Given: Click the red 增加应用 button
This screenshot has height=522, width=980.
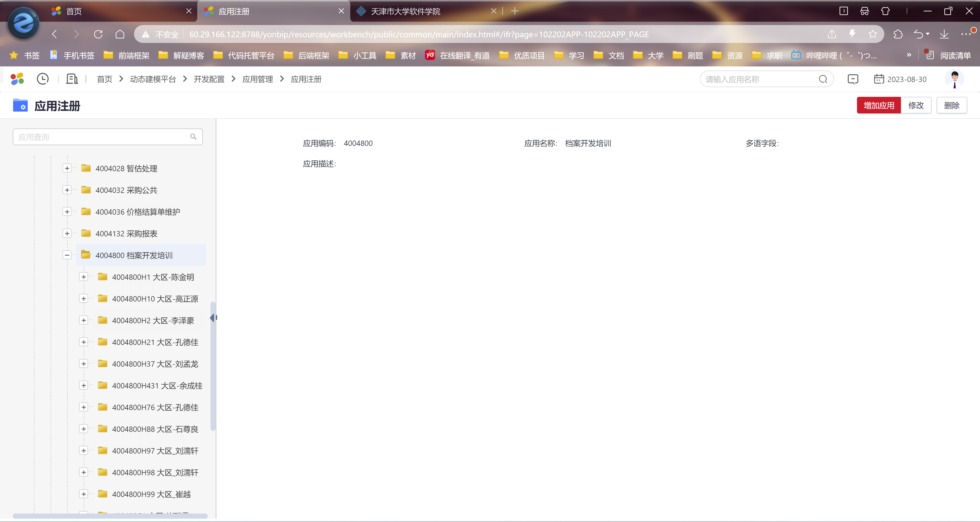Looking at the screenshot, I should pyautogui.click(x=878, y=106).
